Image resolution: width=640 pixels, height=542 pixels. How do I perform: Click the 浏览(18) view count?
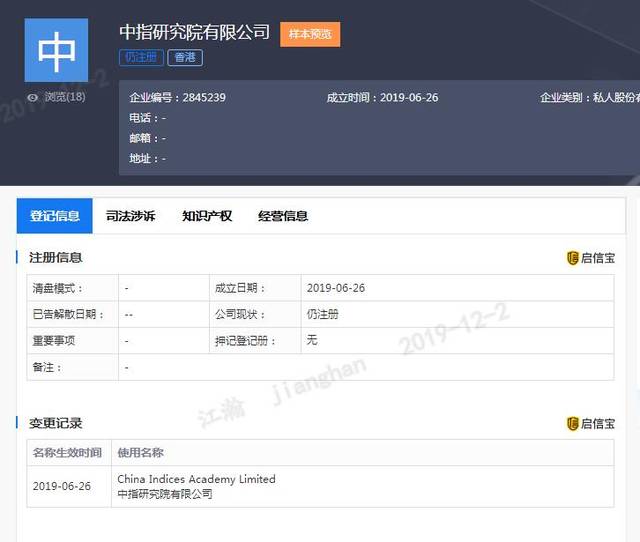tap(65, 97)
